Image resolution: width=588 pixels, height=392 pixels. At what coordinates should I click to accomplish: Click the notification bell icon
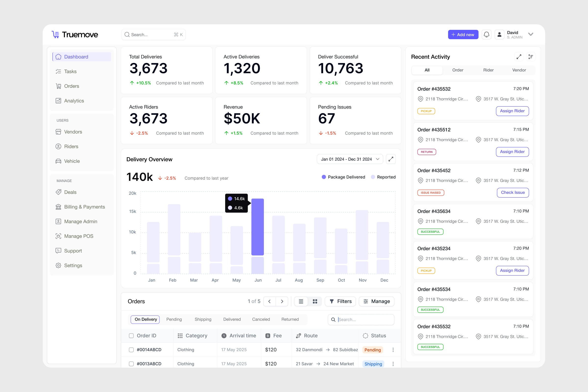click(x=486, y=35)
